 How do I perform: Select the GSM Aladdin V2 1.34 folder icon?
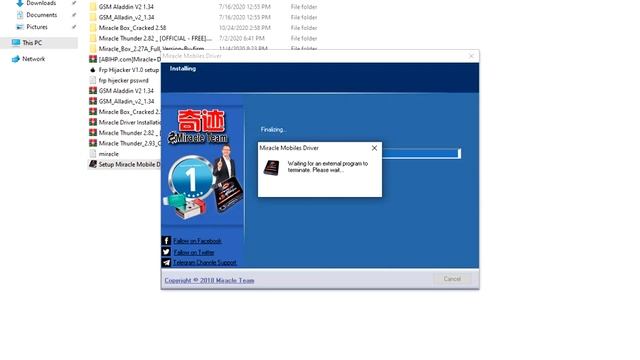click(x=93, y=7)
